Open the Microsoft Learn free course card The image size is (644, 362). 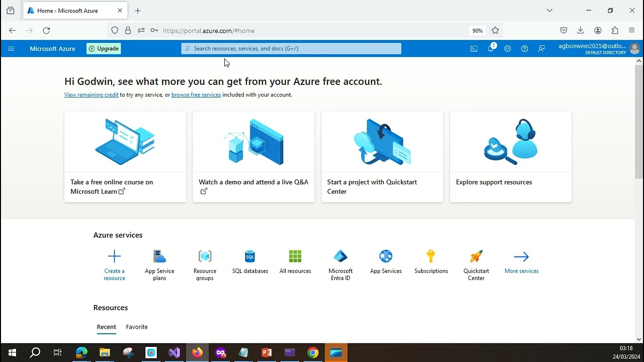click(x=125, y=157)
